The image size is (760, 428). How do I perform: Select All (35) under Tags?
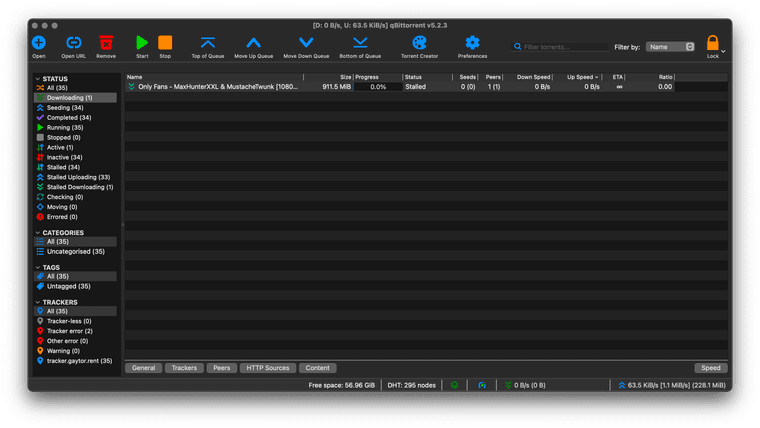point(75,277)
